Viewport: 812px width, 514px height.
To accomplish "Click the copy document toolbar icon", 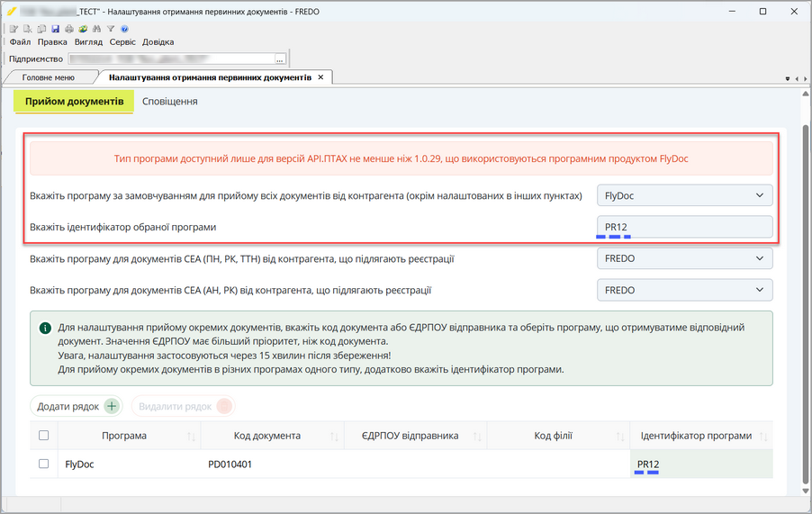I will pos(41,29).
